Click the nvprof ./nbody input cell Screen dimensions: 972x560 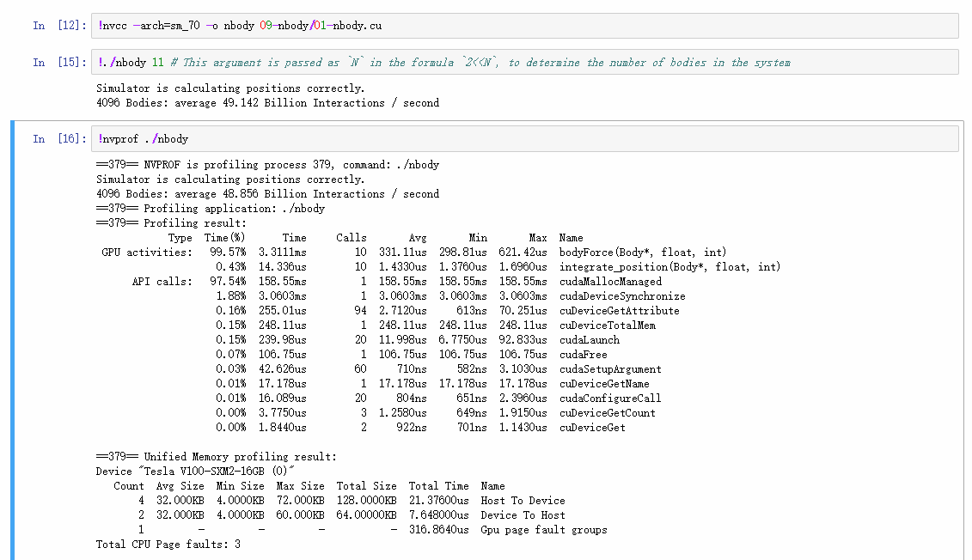tap(524, 139)
